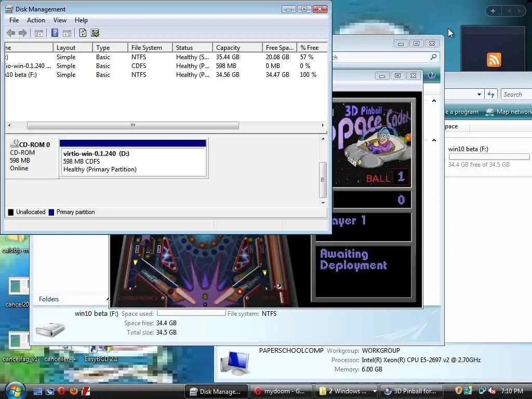The height and width of the screenshot is (399, 532).
Task: Click the Map network drive icon
Action: 489,112
